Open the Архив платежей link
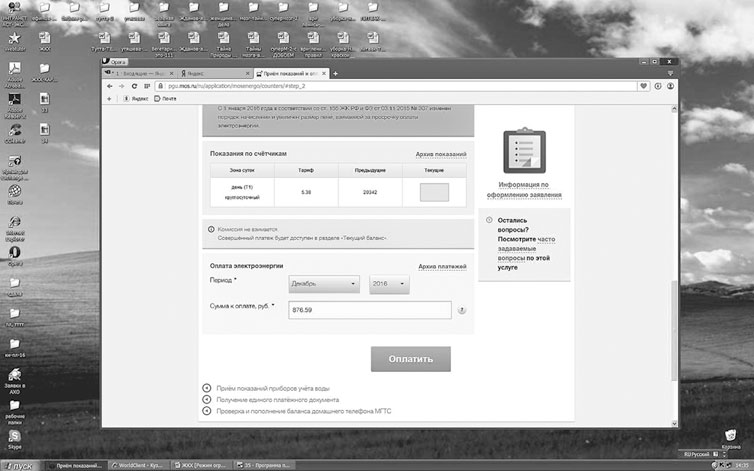The height and width of the screenshot is (471, 754). click(442, 267)
